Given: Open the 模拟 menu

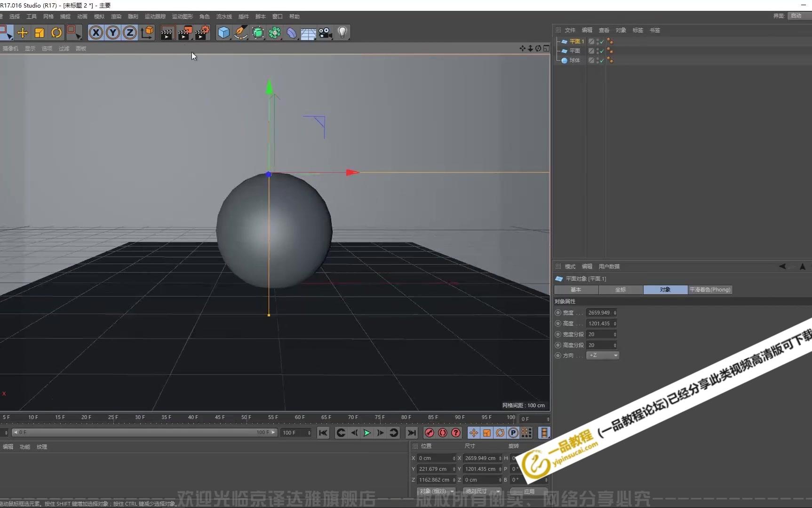Looking at the screenshot, I should (99, 16).
